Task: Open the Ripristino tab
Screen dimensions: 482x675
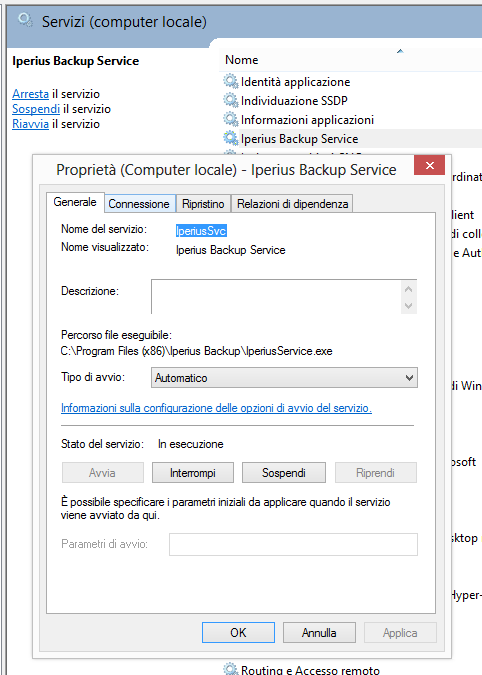Action: click(203, 204)
